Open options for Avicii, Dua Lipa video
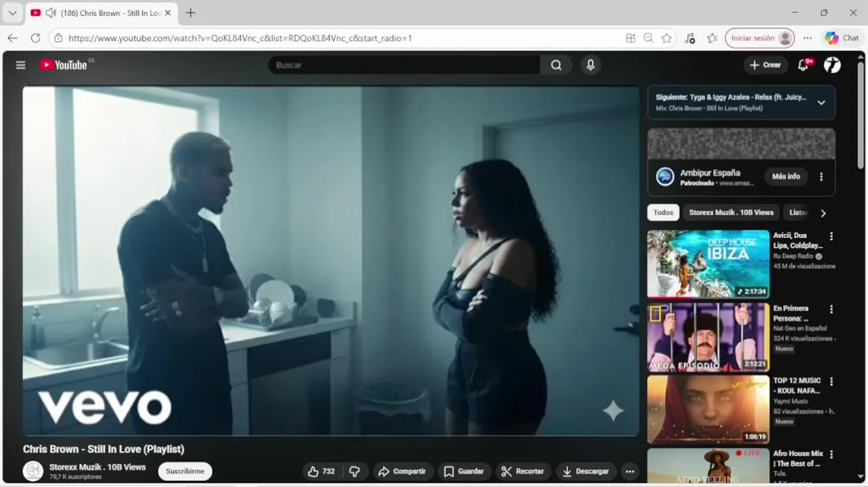This screenshot has height=487, width=868. pos(831,237)
